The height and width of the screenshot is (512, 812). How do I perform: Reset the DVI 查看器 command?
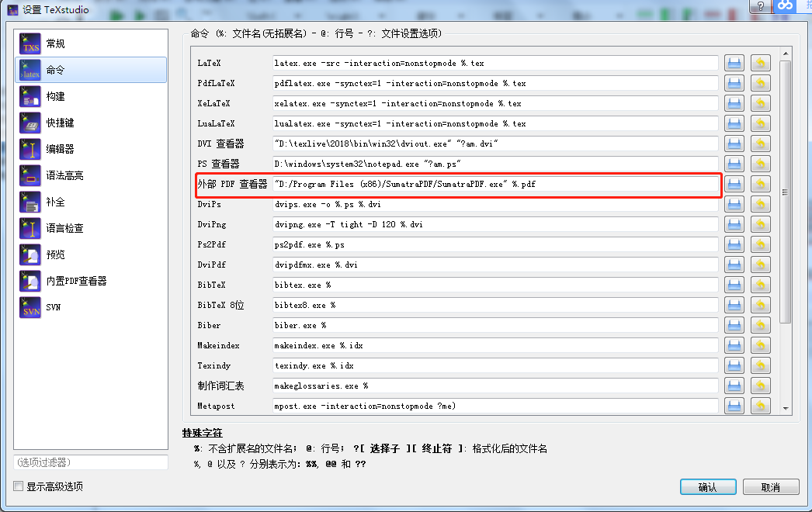(x=760, y=144)
